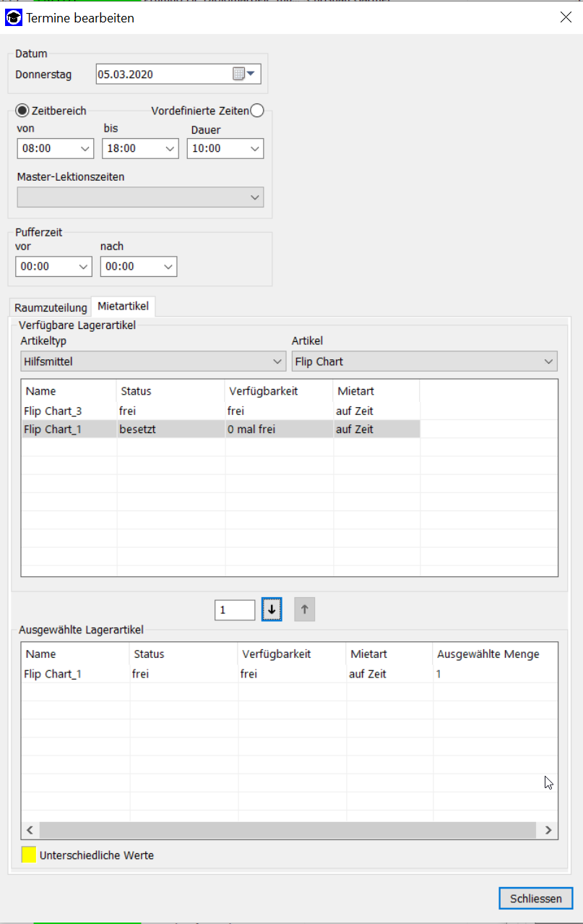Select the Zeitbereich radio button
The height and width of the screenshot is (924, 583).
pyautogui.click(x=22, y=111)
